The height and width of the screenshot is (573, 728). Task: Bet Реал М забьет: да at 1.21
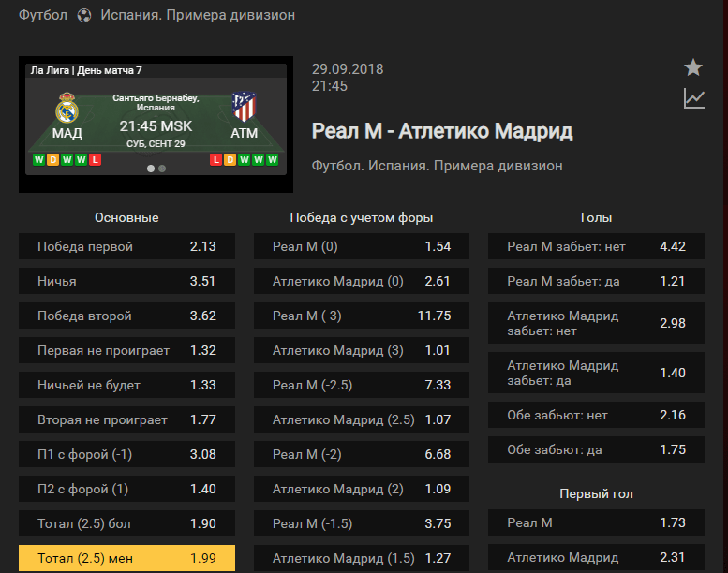596,281
